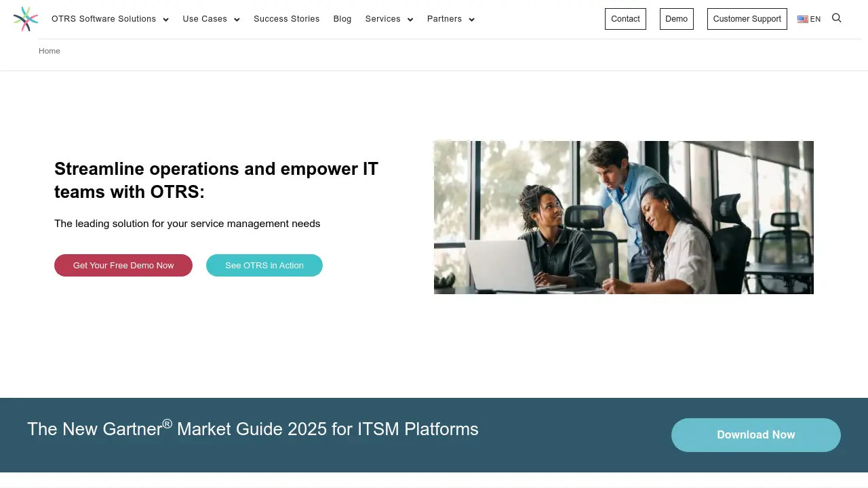Expand the Services navigation dropdown
The height and width of the screenshot is (488, 868).
(383, 19)
